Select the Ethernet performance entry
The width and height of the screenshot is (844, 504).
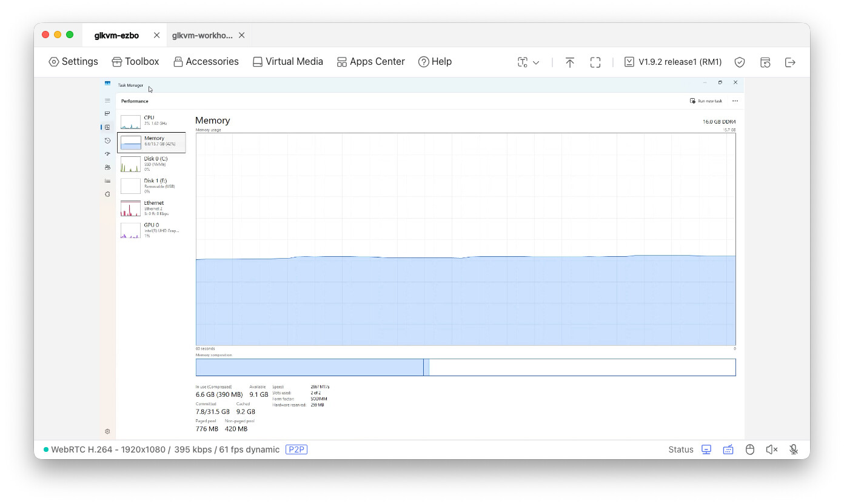152,208
